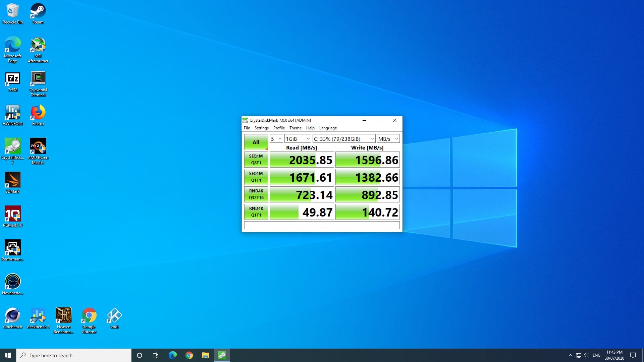Viewport: 644px width, 362px height.
Task: Click the 892.85 write result
Action: pos(367,195)
